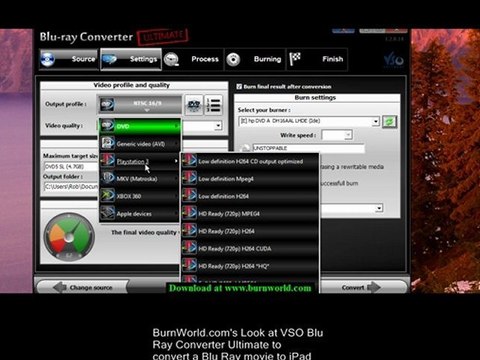This screenshot has width=480, height=360.
Task: Click icon beside Low definition H264 CD output optimized
Action: (x=190, y=161)
